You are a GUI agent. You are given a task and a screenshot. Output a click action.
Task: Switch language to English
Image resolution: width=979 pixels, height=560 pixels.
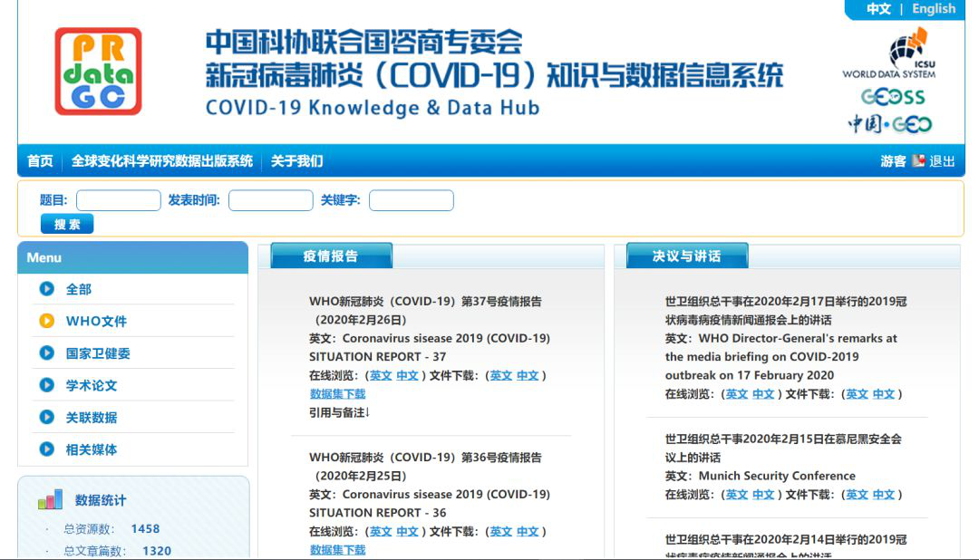[933, 9]
